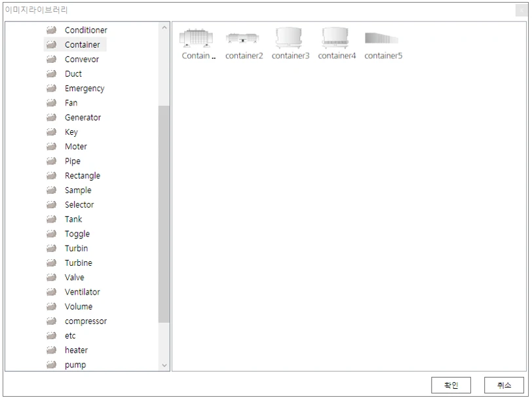Viewport: 532px width, 400px height.
Task: Open the Sample category
Action: pyautogui.click(x=78, y=190)
